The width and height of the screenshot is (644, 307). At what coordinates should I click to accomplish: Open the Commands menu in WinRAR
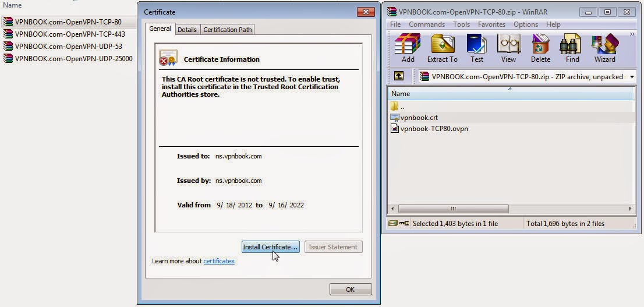tap(427, 24)
